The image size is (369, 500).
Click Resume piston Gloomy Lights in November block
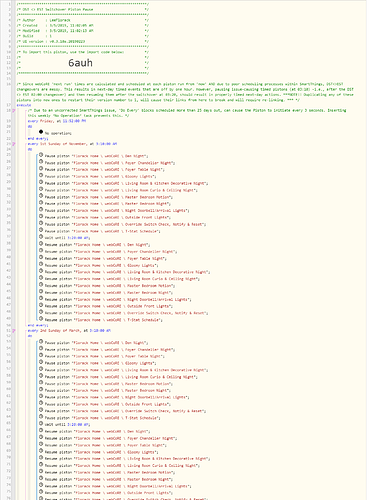(x=101, y=266)
